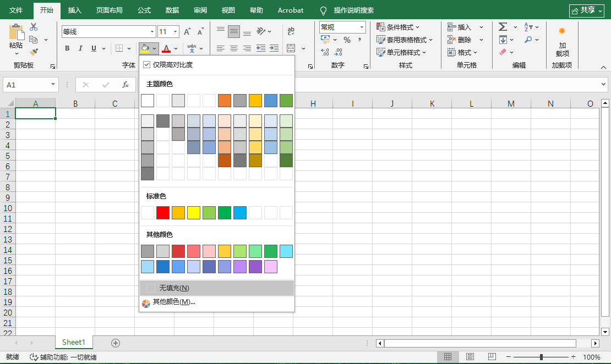Switch to the 公式 tab
Image resolution: width=611 pixels, height=364 pixels.
[144, 10]
